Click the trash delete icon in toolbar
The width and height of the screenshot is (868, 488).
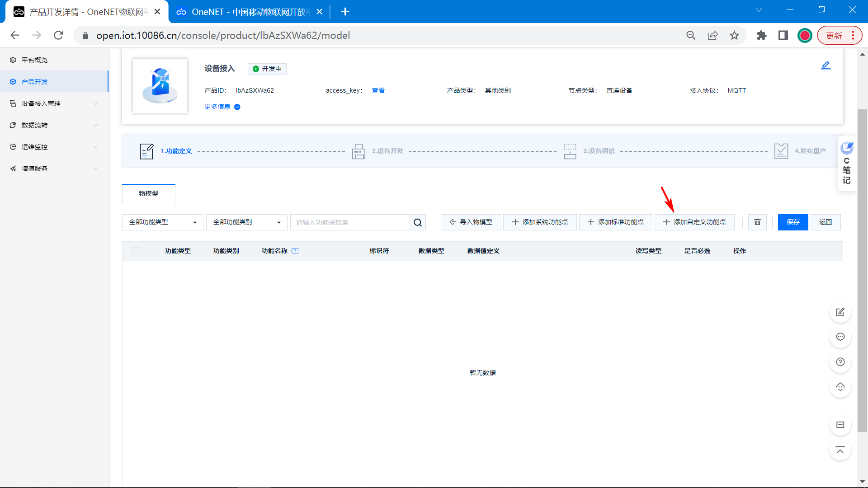click(x=757, y=222)
